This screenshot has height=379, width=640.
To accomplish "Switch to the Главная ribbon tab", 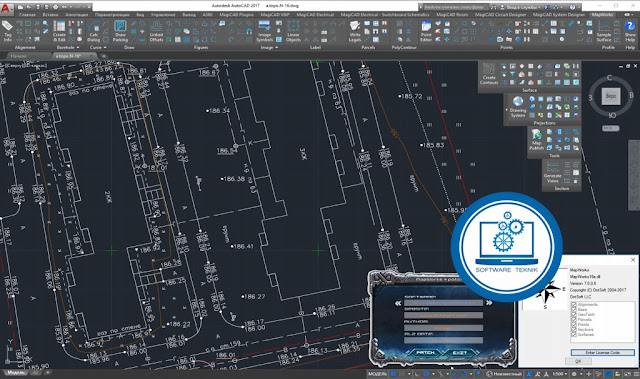I will [x=27, y=15].
